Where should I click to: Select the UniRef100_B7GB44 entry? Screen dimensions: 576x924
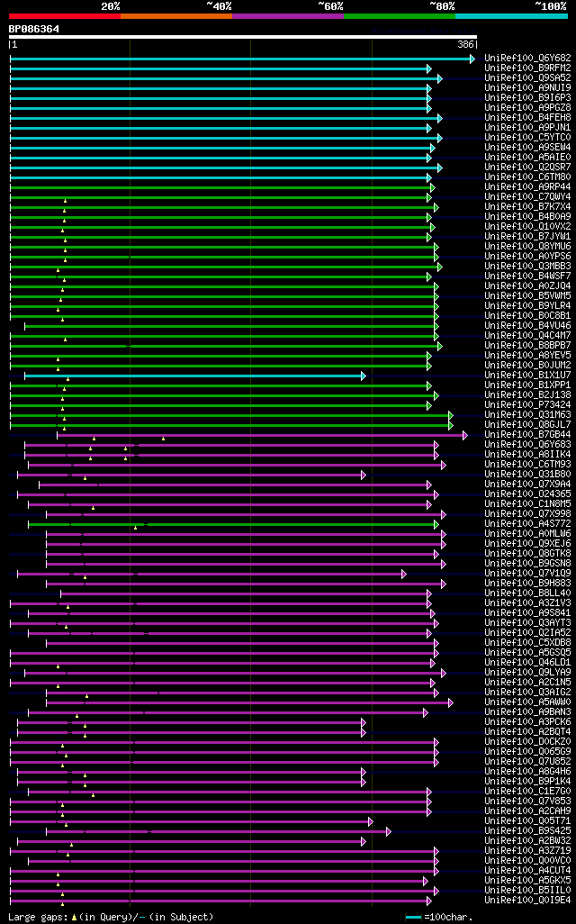click(x=527, y=435)
